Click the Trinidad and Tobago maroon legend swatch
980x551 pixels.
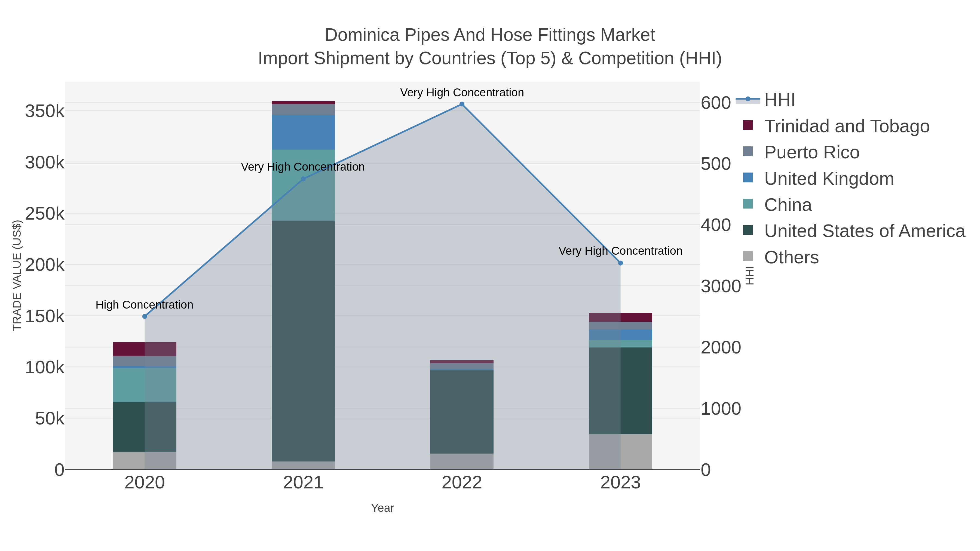748,125
